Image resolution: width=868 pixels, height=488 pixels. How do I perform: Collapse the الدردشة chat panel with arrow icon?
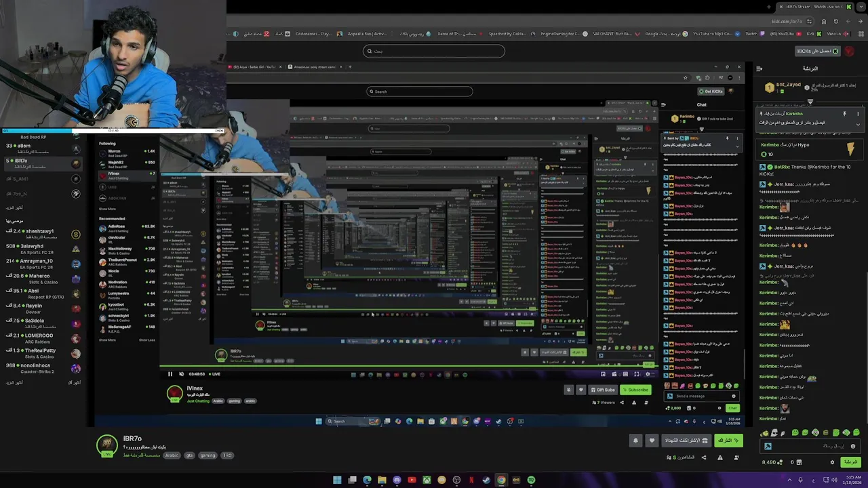point(759,68)
